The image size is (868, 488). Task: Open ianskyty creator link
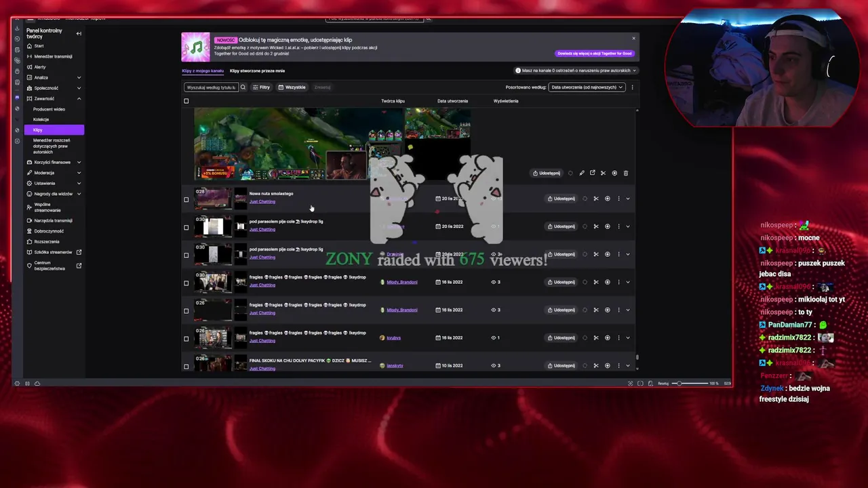coord(395,365)
